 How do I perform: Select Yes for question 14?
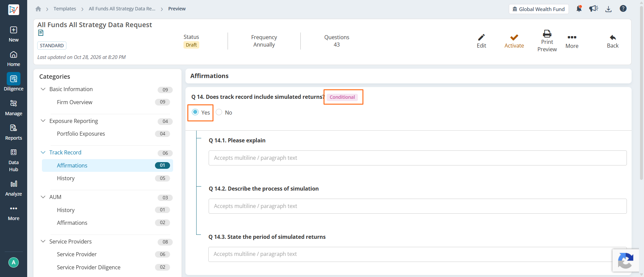tap(195, 112)
